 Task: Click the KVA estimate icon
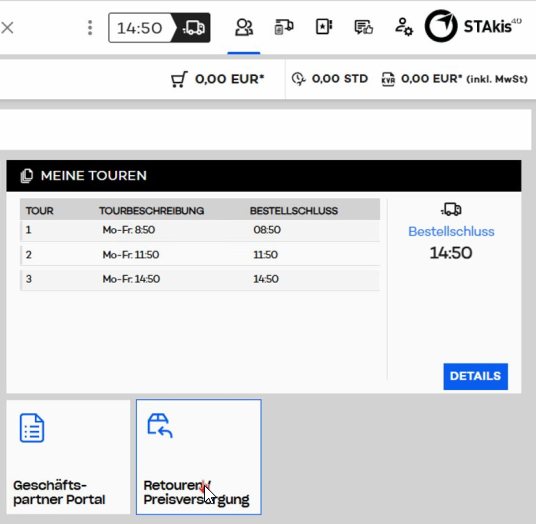tap(388, 79)
